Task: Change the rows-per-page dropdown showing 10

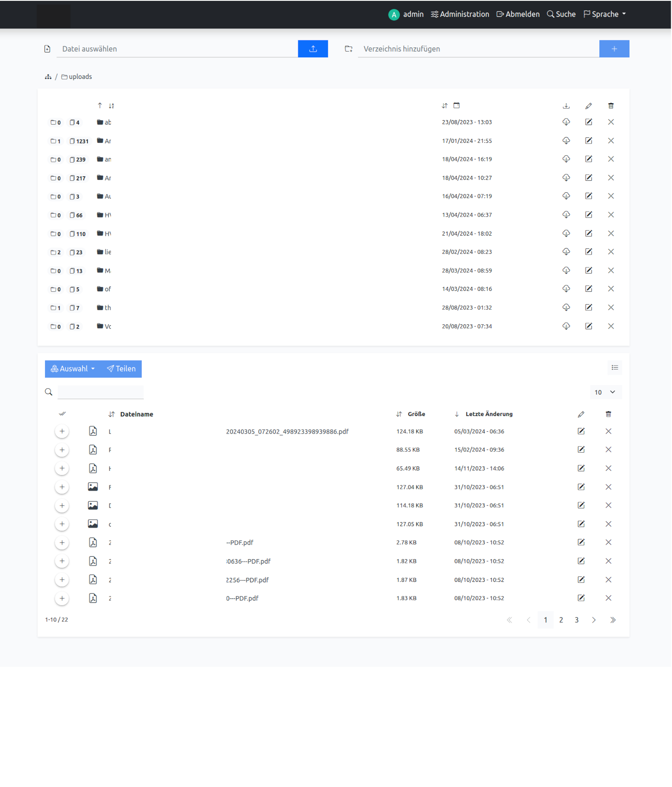Action: pos(604,392)
